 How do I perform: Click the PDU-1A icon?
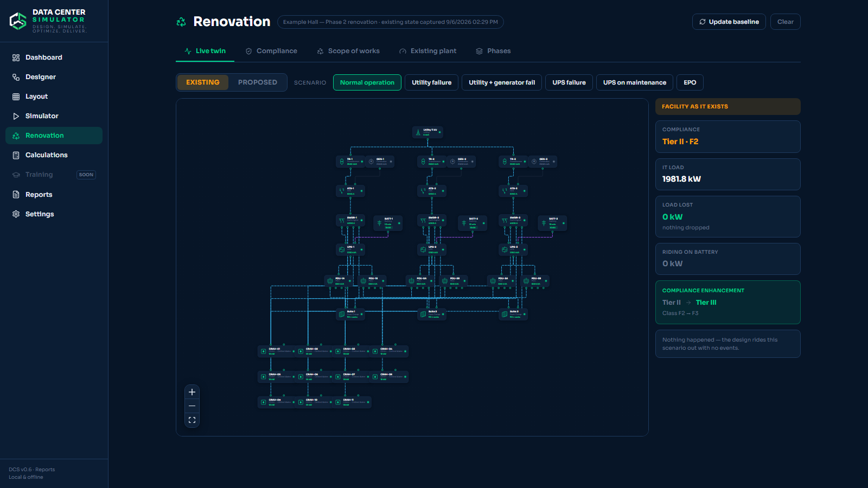pos(330,281)
